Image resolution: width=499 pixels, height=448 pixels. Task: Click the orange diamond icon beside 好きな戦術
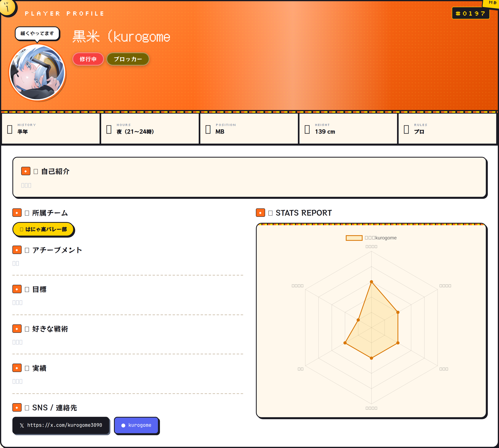[x=17, y=329]
